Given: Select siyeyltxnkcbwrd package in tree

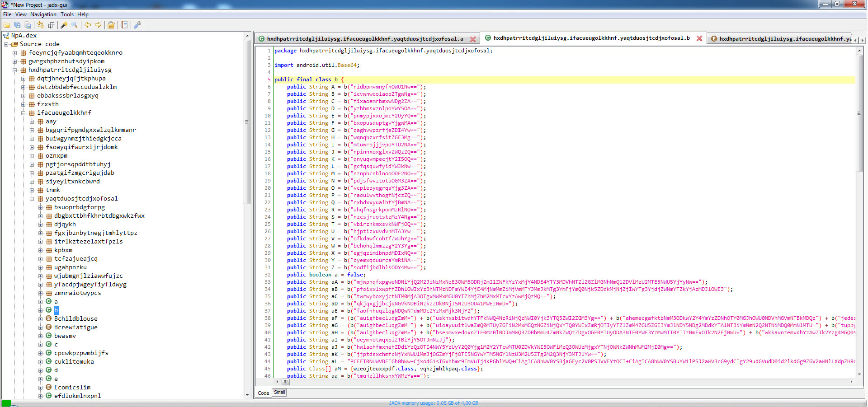Looking at the screenshot, I should coord(73,182).
